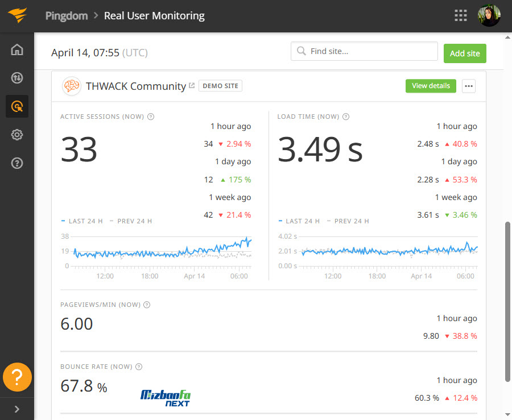Click the April 14, 07:55 date text
512x420 pixels.
coord(85,52)
